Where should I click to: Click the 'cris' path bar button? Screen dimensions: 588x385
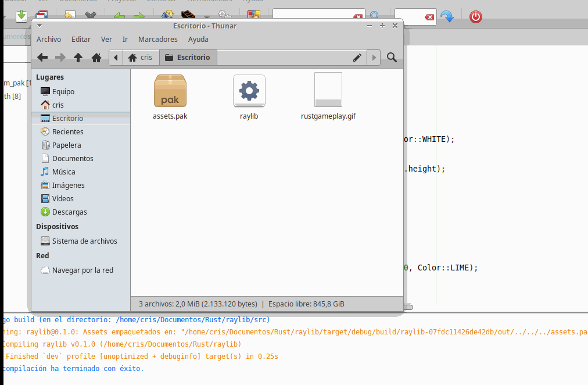(x=141, y=58)
